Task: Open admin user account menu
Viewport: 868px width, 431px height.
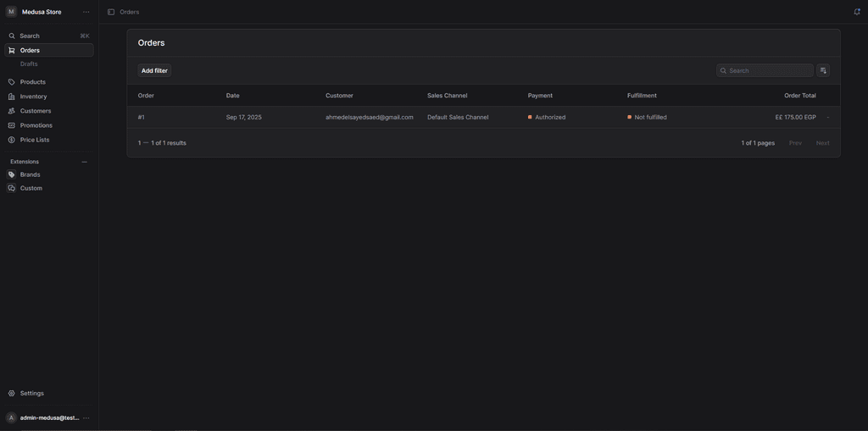Action: [x=86, y=418]
